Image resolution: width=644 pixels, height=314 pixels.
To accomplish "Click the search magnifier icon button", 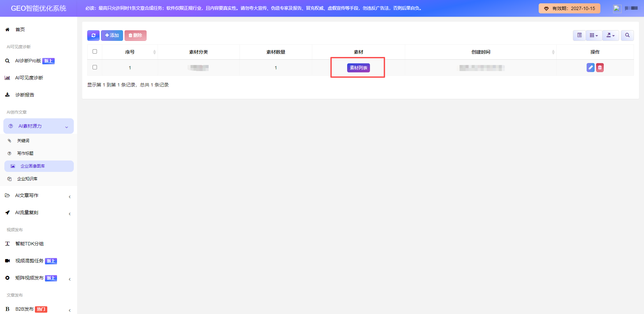I will click(x=627, y=35).
